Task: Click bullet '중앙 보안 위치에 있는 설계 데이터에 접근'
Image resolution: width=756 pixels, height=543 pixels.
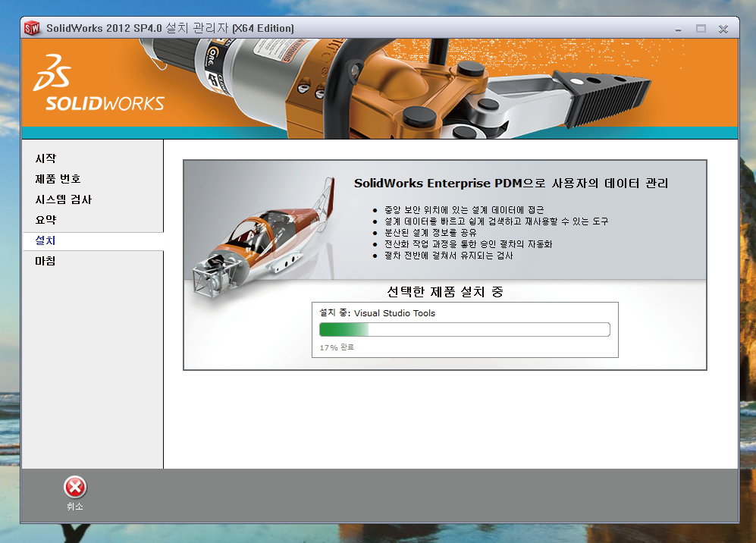Action: [x=464, y=210]
